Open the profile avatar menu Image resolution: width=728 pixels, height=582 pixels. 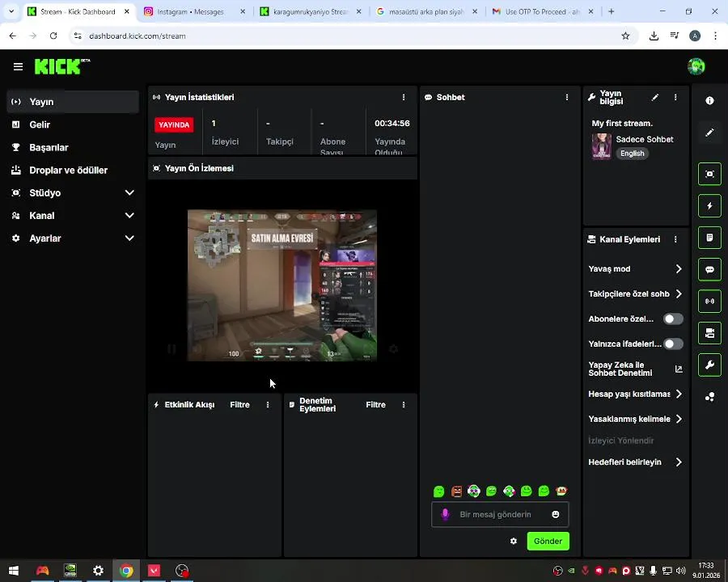pos(696,66)
